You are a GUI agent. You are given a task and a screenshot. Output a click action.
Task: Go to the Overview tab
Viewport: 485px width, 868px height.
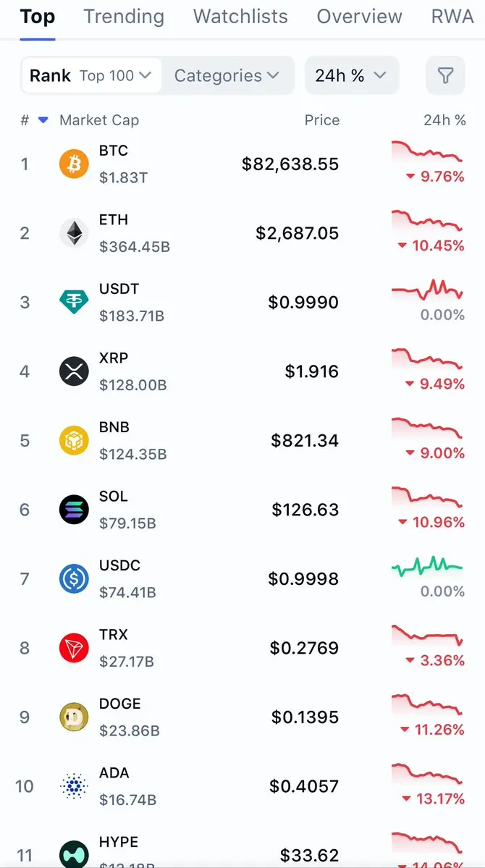[359, 17]
